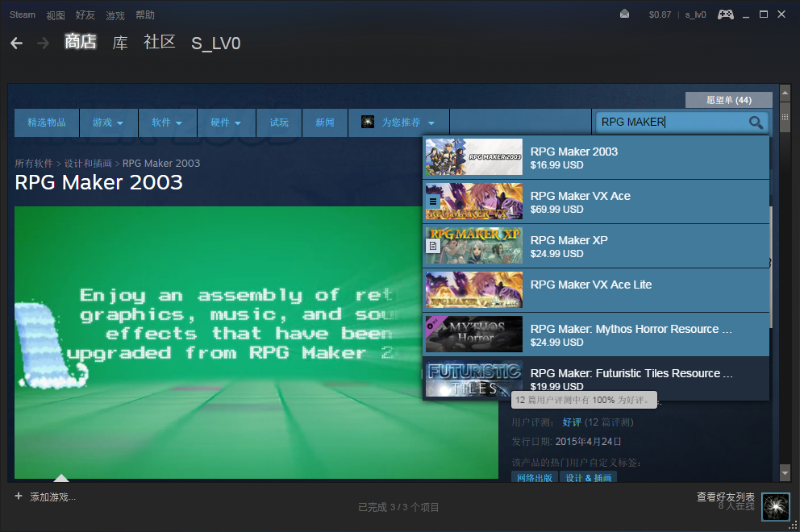Click the plus icon next to 添加游戏

coord(19,496)
